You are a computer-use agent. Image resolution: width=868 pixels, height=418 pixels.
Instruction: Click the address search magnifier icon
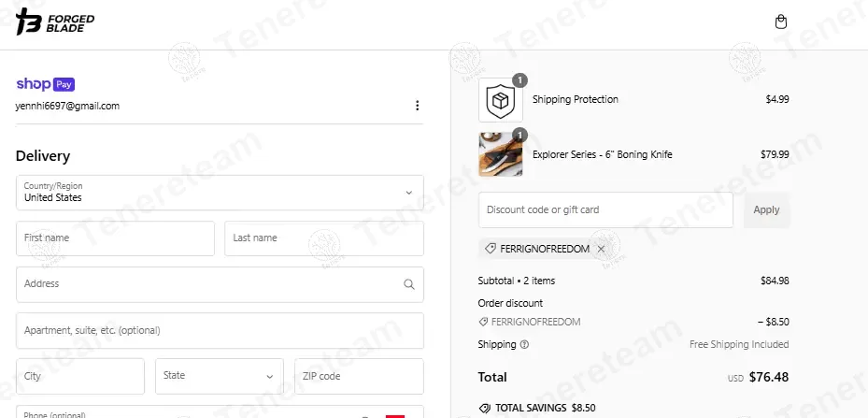(x=408, y=284)
